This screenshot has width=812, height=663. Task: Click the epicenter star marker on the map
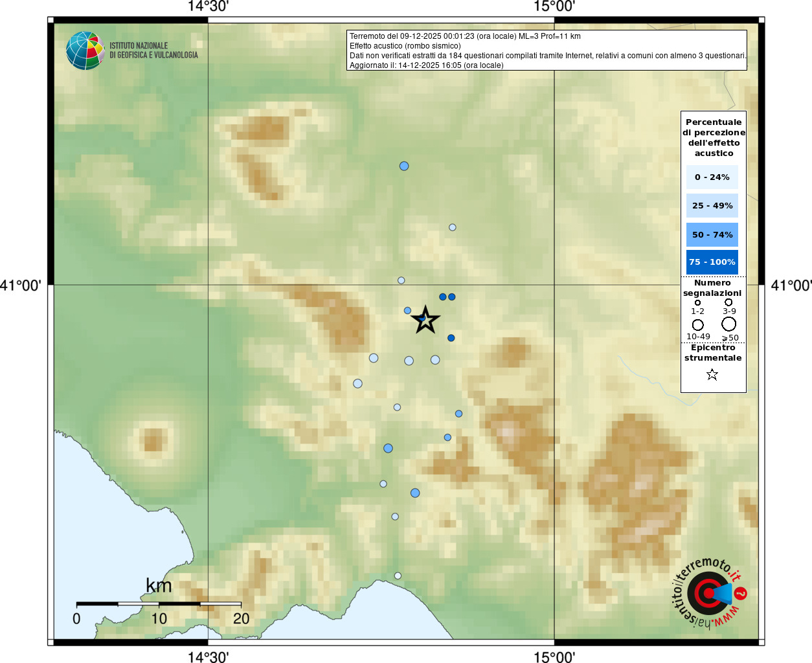click(425, 320)
